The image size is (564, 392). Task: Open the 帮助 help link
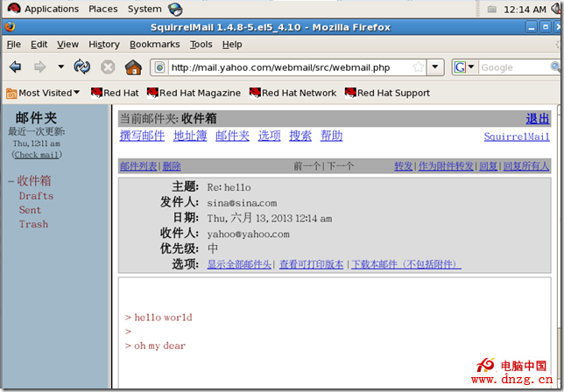point(331,136)
